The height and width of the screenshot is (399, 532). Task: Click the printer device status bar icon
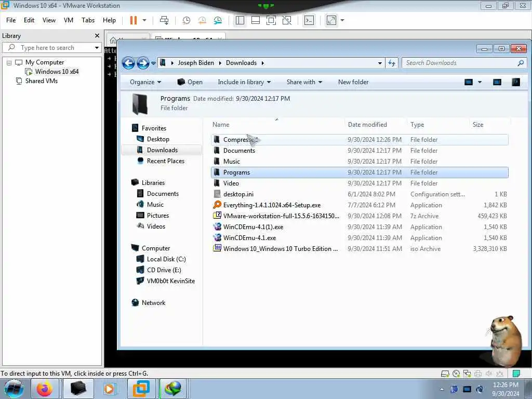[478, 374]
